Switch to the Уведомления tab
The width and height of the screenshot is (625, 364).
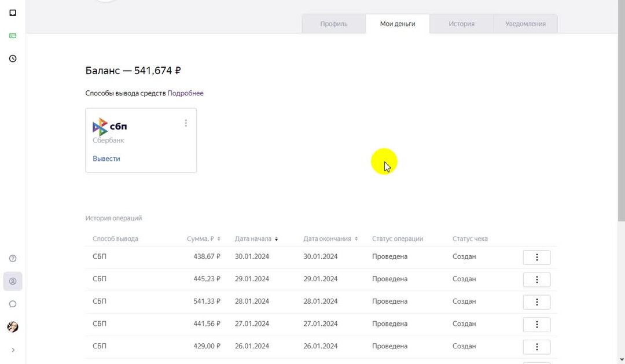click(x=525, y=24)
